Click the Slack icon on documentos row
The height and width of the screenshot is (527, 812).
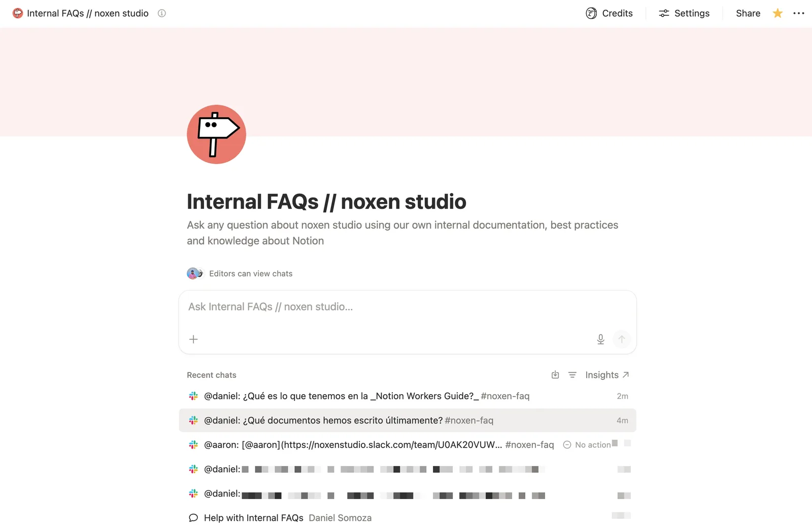[x=193, y=420]
